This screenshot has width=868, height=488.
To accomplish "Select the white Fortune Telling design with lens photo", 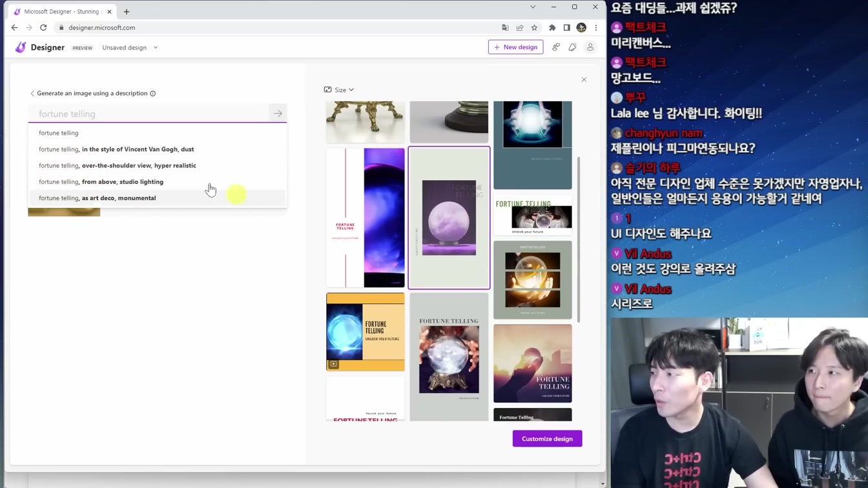I will point(533,216).
